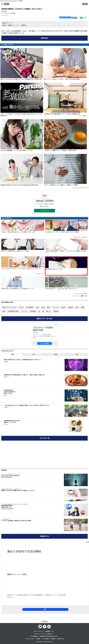
Task: Click the RSS feed icon in footer
Action: tap(49, 626)
